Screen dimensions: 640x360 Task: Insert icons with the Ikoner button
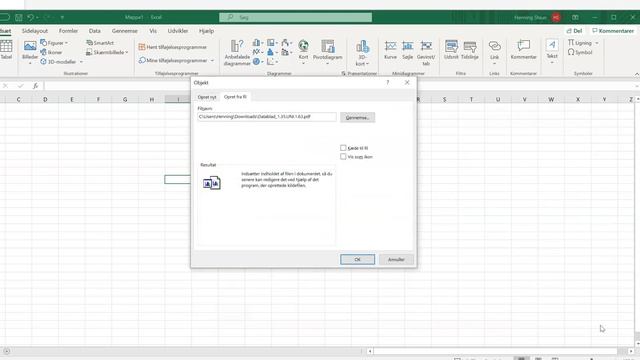click(x=51, y=52)
